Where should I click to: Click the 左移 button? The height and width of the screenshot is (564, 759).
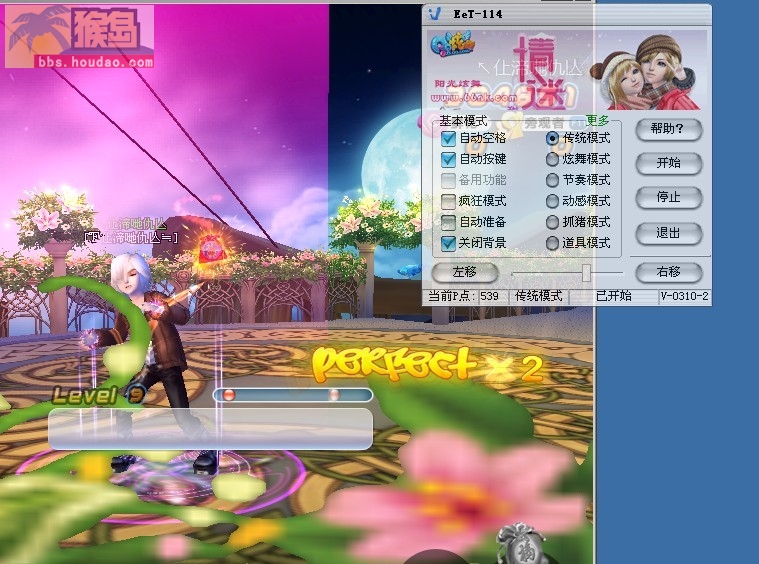[464, 273]
